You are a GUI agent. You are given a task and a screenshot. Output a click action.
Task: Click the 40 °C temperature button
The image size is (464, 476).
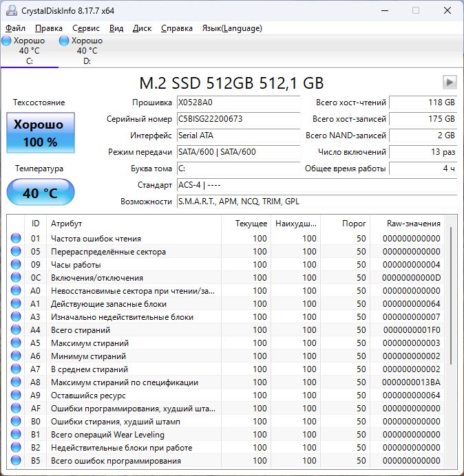click(40, 193)
